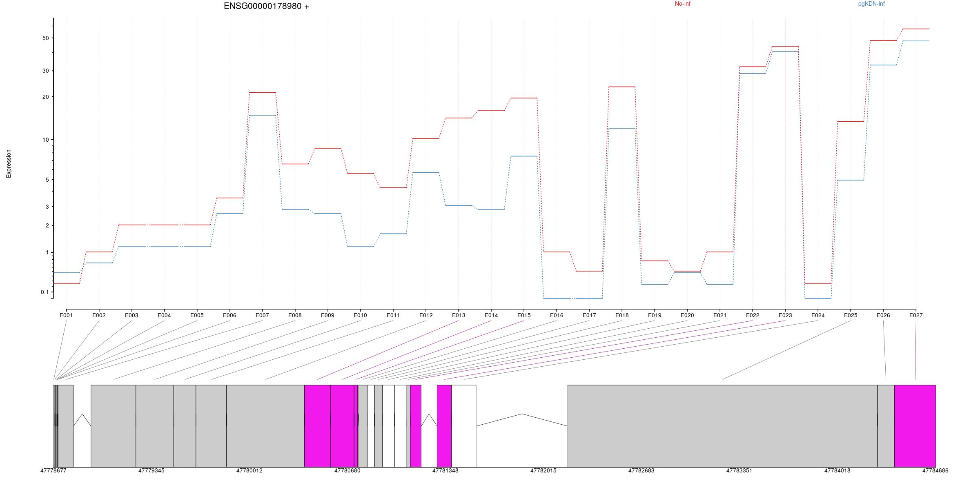The width and height of the screenshot is (980, 490).
Task: Click the rightmost magenta exon block
Action: tap(915, 425)
